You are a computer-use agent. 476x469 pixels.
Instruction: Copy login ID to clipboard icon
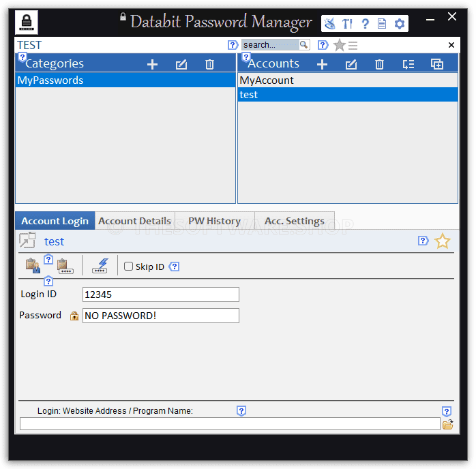[33, 266]
